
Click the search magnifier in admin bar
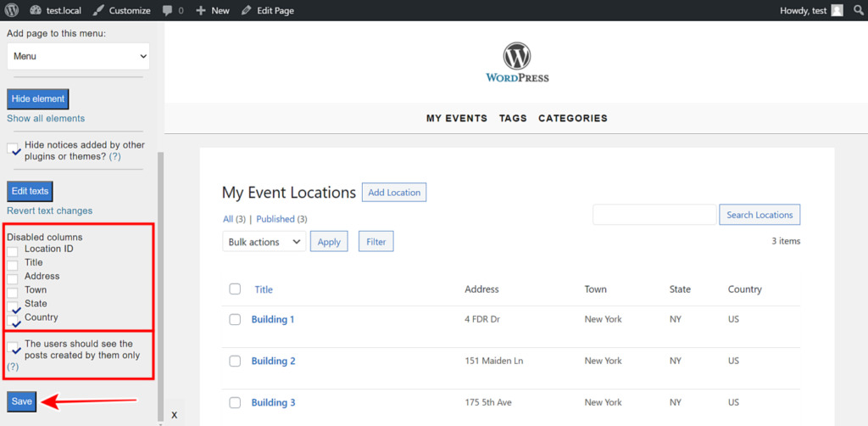pyautogui.click(x=859, y=10)
